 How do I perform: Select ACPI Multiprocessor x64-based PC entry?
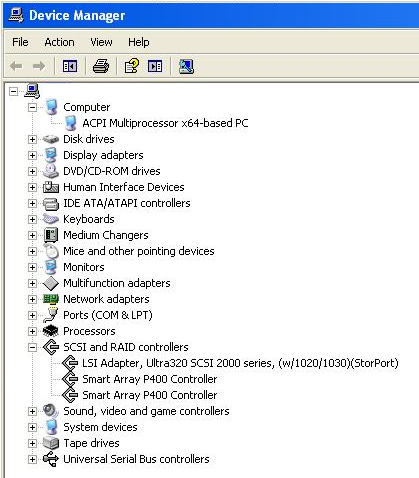click(165, 123)
